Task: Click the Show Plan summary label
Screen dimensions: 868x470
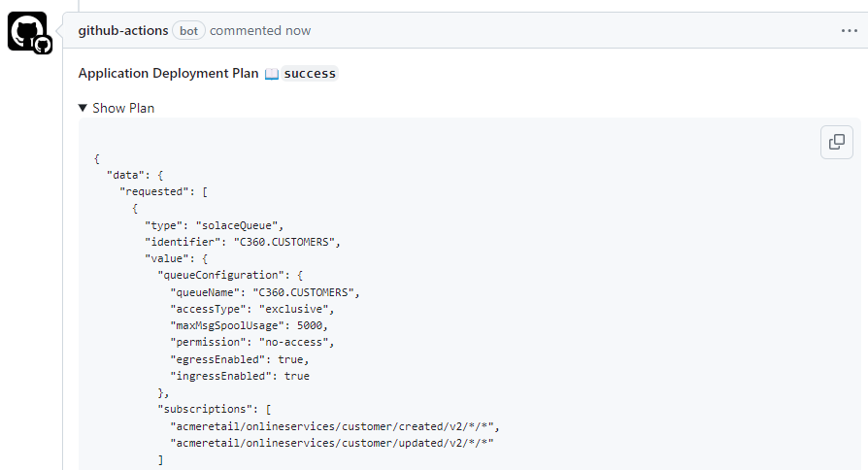Action: tap(123, 108)
